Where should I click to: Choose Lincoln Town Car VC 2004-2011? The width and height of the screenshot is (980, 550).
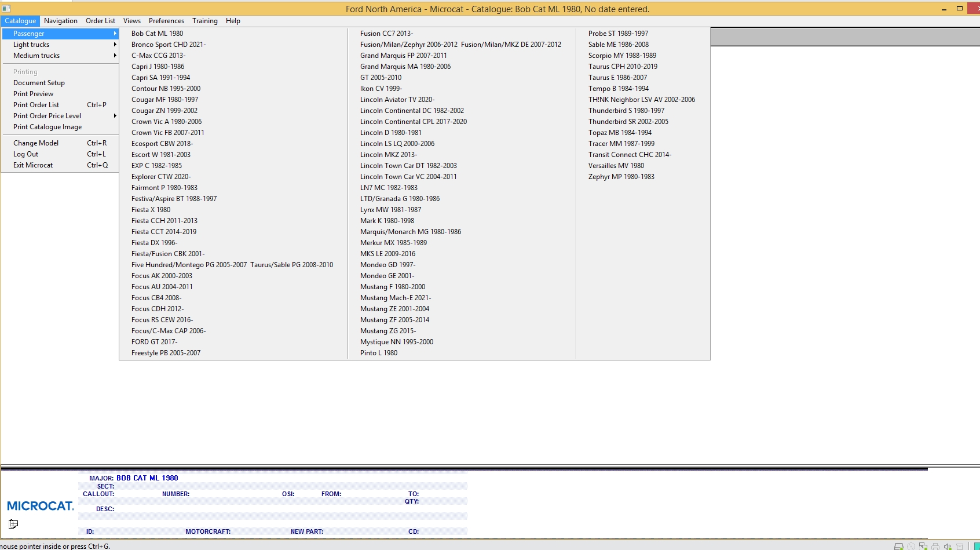coord(408,177)
